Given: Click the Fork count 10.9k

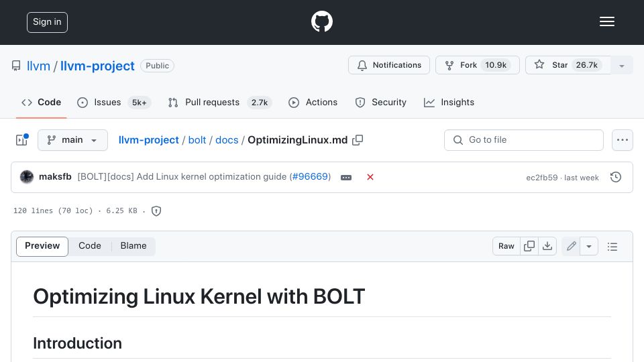Looking at the screenshot, I should (x=496, y=65).
